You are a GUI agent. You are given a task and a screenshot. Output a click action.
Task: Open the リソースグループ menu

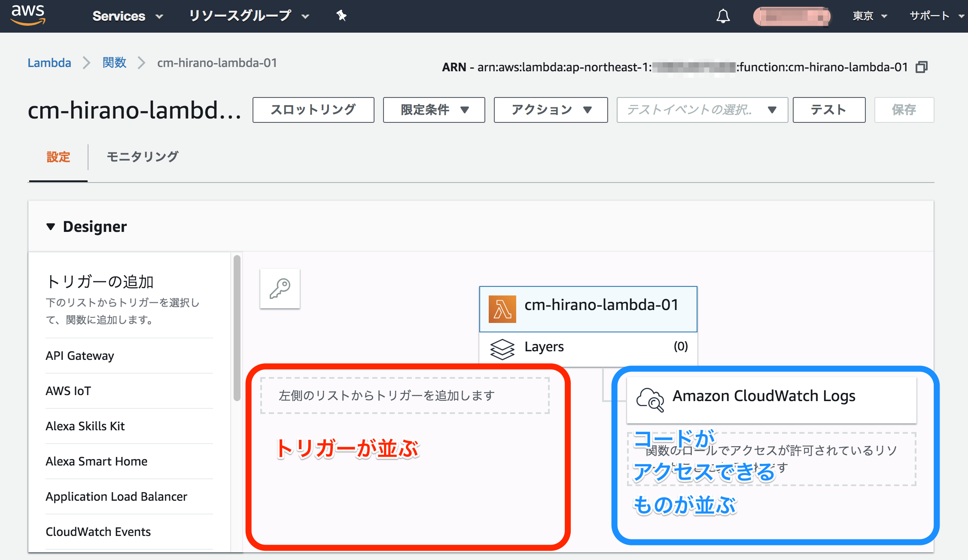(249, 16)
